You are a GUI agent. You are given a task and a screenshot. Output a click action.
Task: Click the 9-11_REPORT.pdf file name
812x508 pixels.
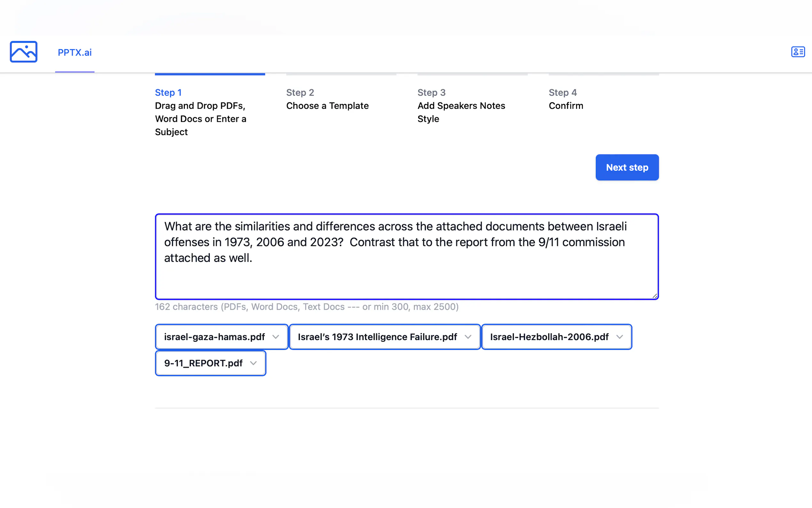pyautogui.click(x=203, y=363)
